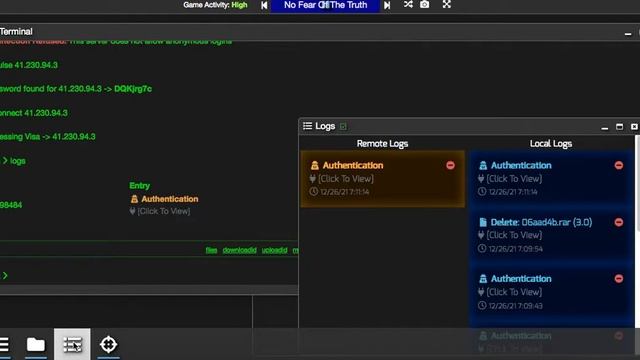View terminal '[Click To View]' entry
Viewport: 640px width, 360px height.
[x=164, y=211]
